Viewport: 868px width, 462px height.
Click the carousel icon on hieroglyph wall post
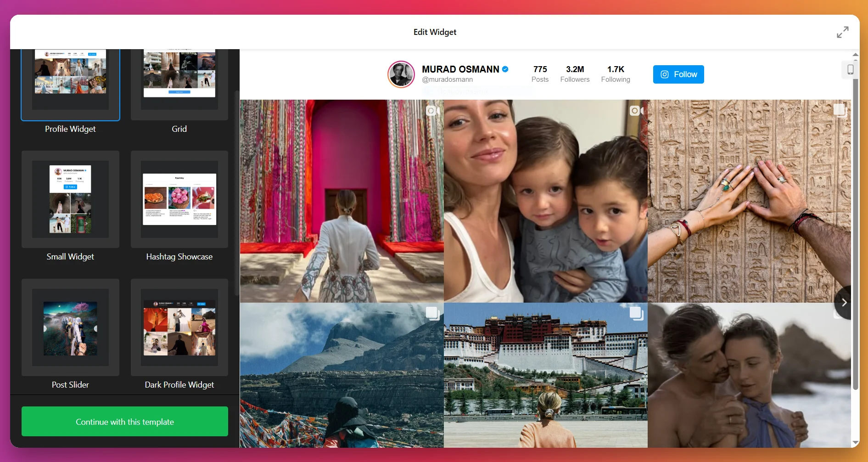point(840,110)
